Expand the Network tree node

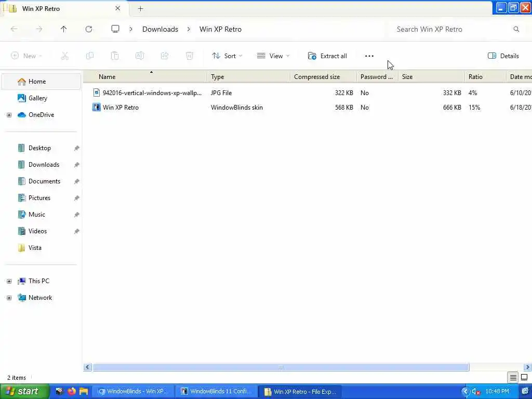[9, 298]
